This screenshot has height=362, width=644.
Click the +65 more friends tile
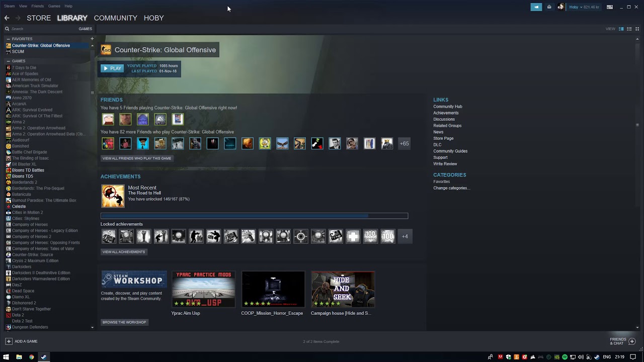(405, 144)
